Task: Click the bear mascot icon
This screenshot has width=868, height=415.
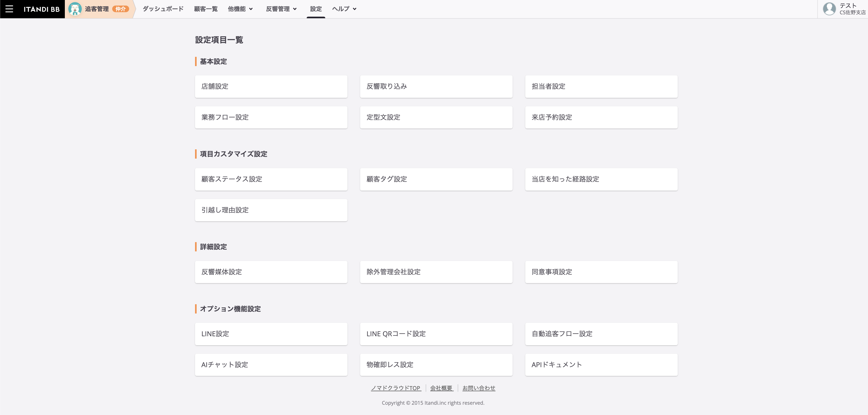Action: pyautogui.click(x=75, y=9)
